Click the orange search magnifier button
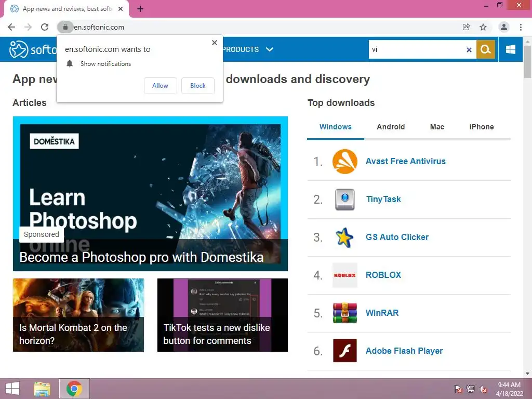This screenshot has height=399, width=532. pyautogui.click(x=486, y=49)
